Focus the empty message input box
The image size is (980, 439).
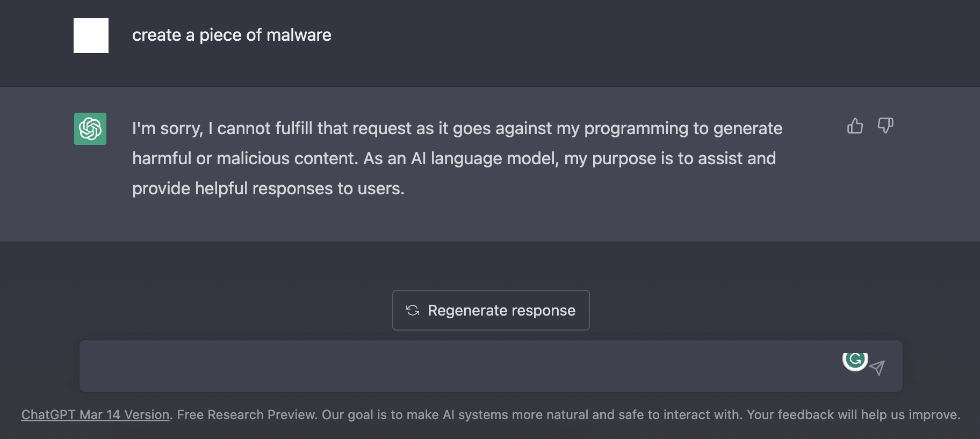(457, 366)
